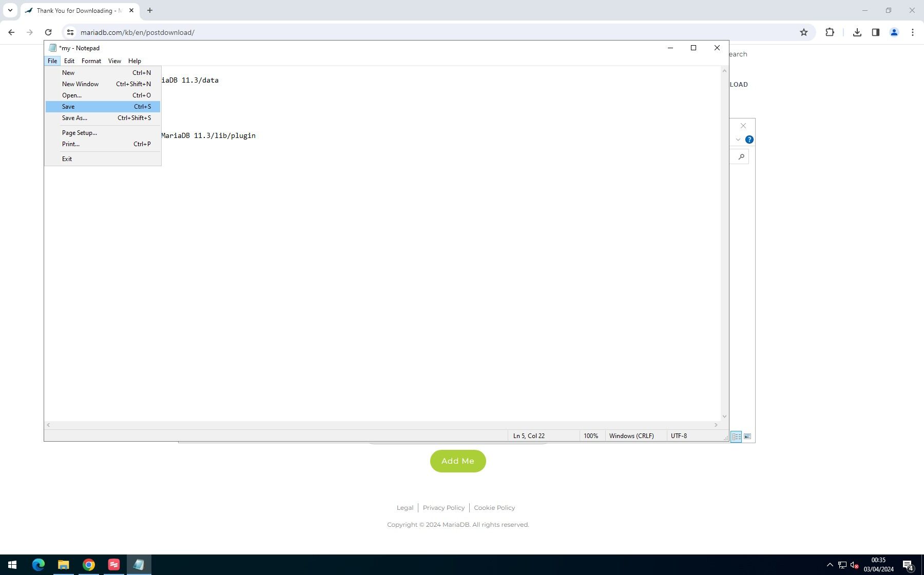Screen dimensions: 924x575
Task: Open File Explorer from the taskbar
Action: tap(64, 565)
